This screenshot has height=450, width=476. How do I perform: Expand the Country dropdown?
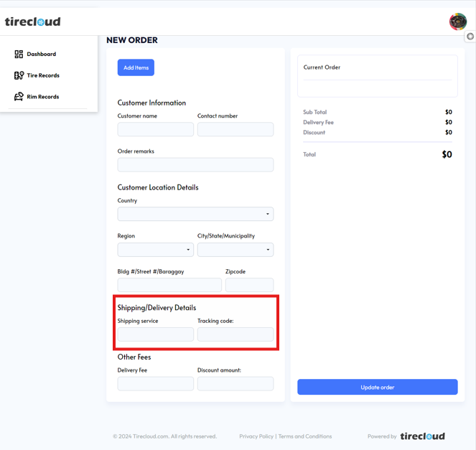(195, 214)
